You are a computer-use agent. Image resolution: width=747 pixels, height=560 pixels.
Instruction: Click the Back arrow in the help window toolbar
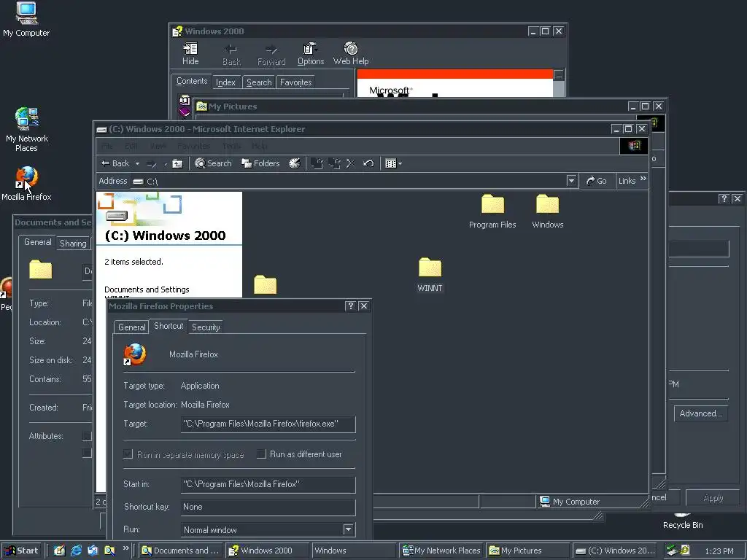point(231,50)
